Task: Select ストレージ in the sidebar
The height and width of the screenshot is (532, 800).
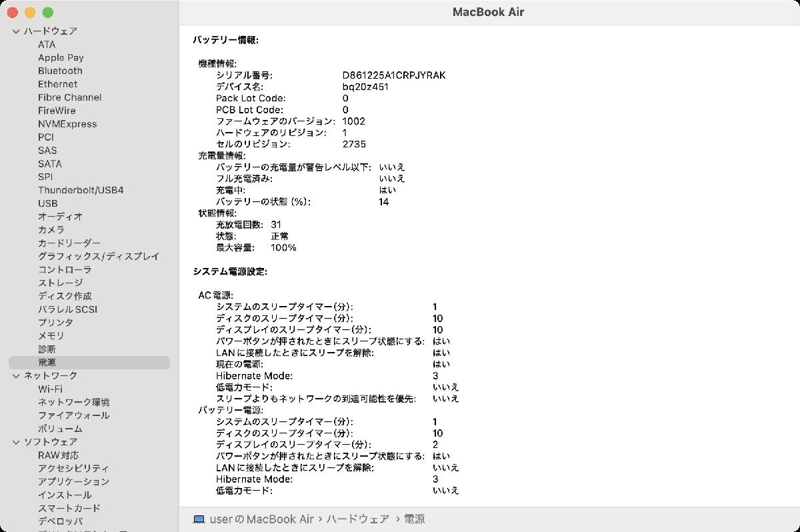Action: click(60, 283)
